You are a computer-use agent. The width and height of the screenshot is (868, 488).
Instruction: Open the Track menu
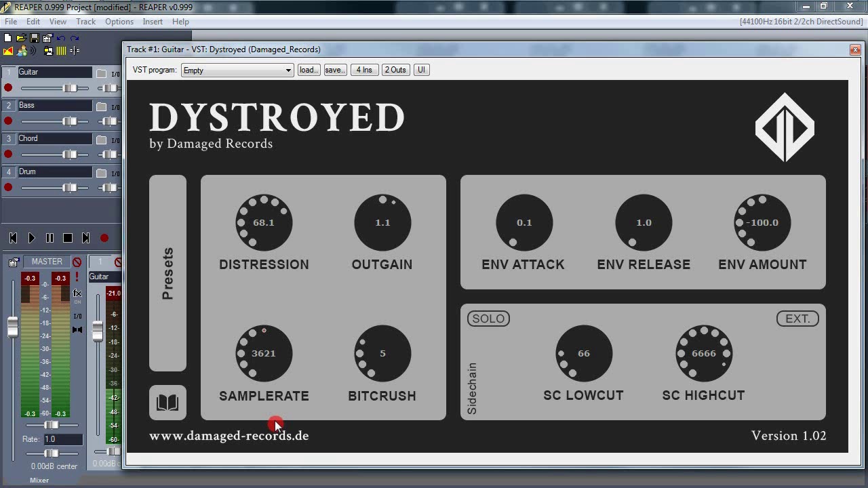[85, 22]
